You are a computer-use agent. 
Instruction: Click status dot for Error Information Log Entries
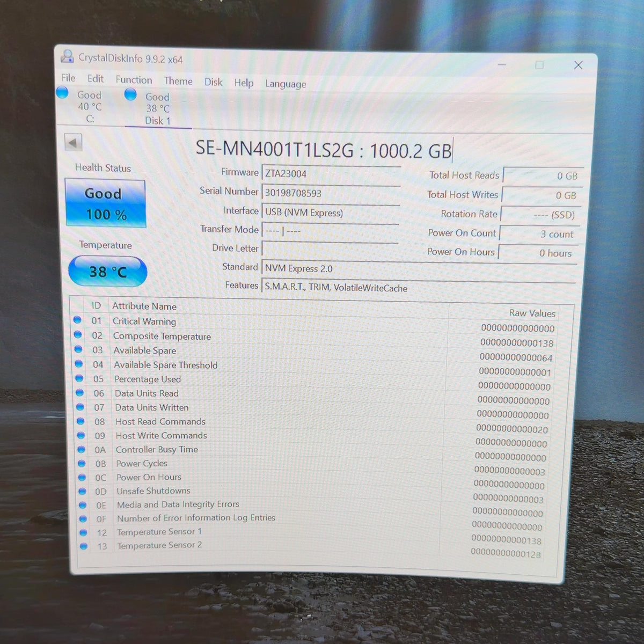tap(83, 519)
